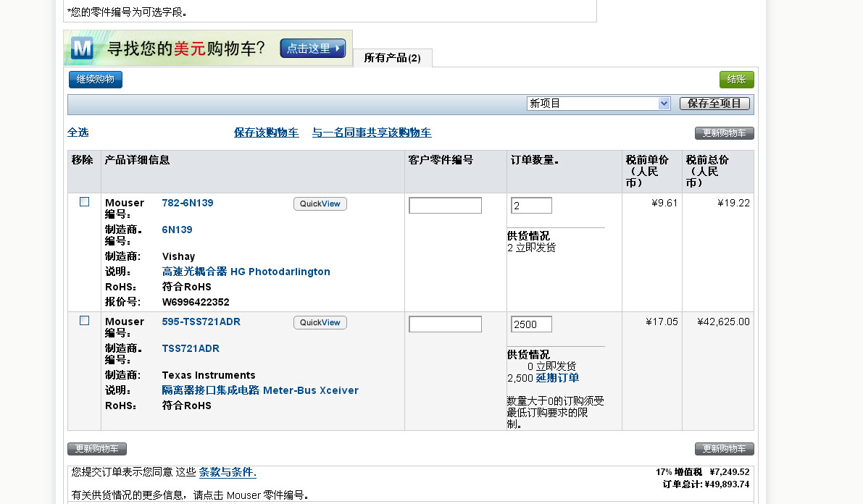Open 条款与条件 terms link

point(228,472)
